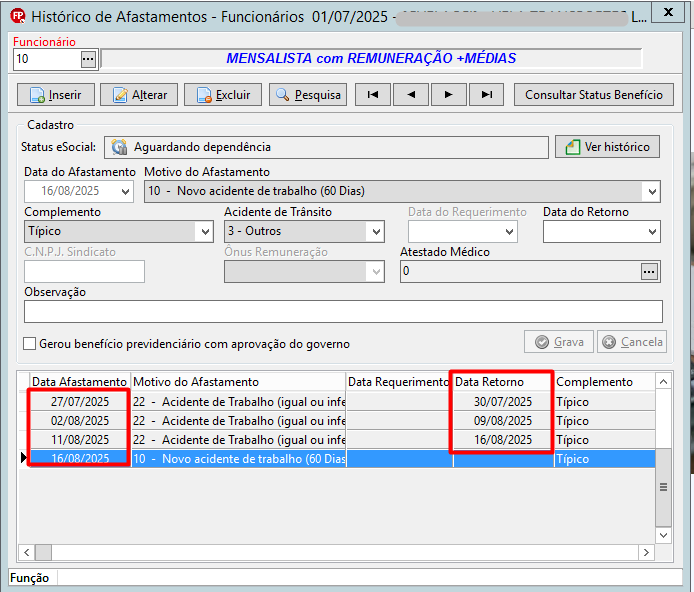694x592 pixels.
Task: Go to previous record arrow
Action: 411,95
